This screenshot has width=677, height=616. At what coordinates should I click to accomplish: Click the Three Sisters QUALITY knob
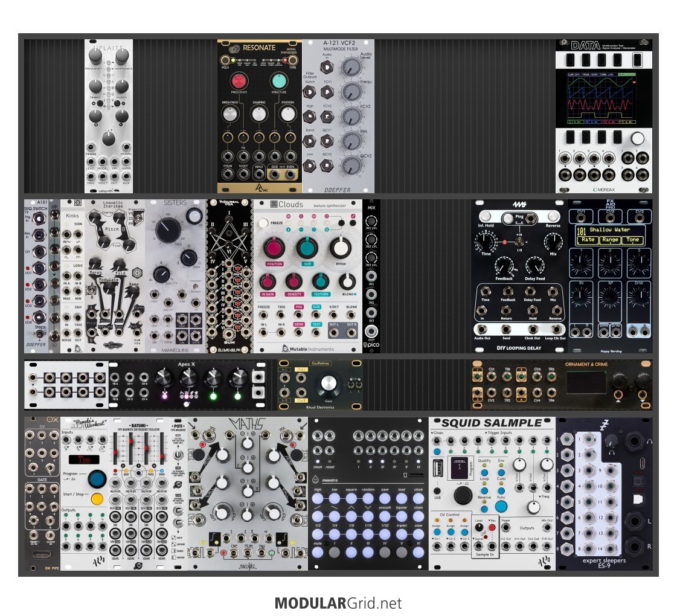coord(161,275)
